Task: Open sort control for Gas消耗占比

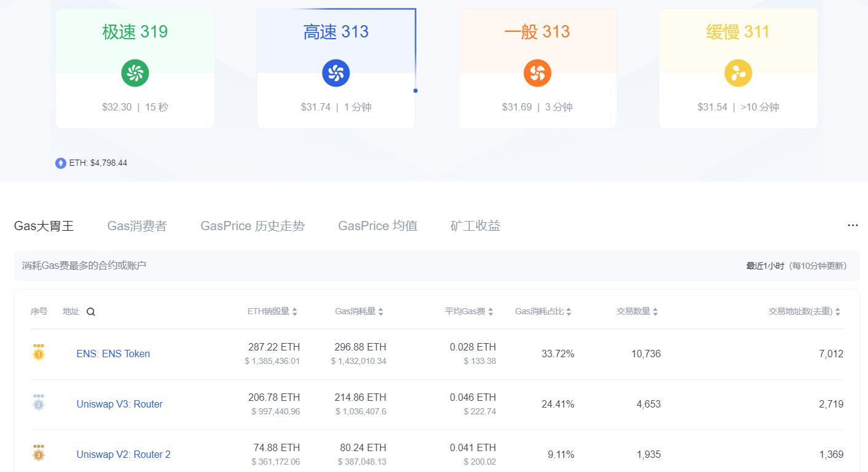Action: (569, 311)
